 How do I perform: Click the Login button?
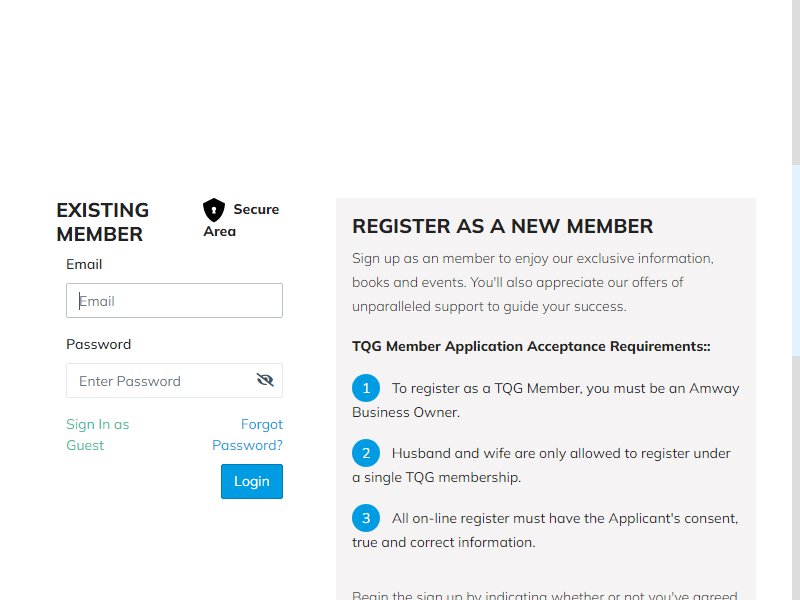click(x=252, y=481)
